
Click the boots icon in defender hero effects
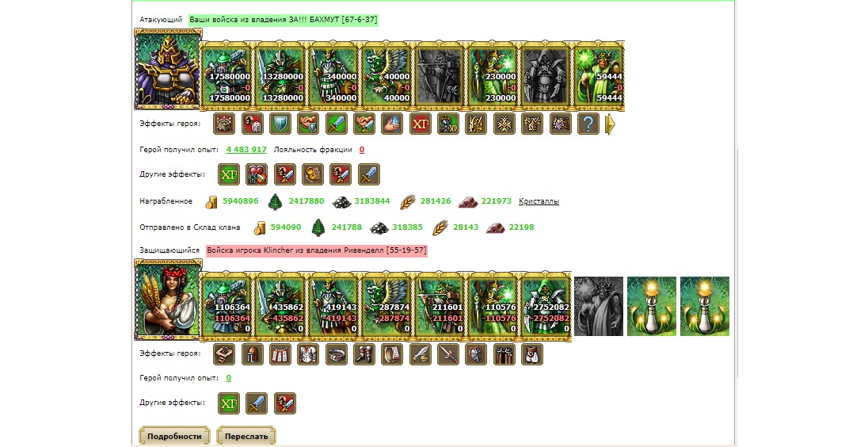tap(364, 354)
